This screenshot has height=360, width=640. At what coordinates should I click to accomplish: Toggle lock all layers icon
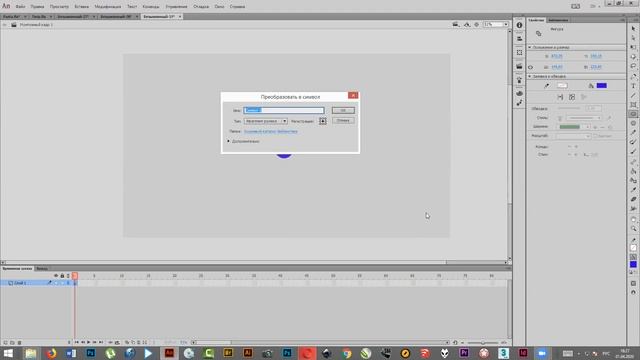62,276
